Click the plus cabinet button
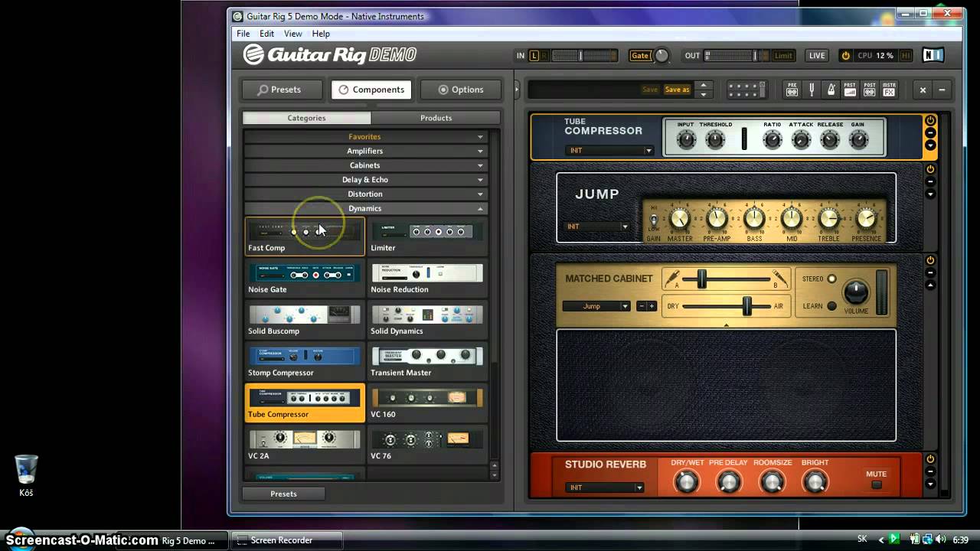The height and width of the screenshot is (551, 980). click(x=652, y=306)
